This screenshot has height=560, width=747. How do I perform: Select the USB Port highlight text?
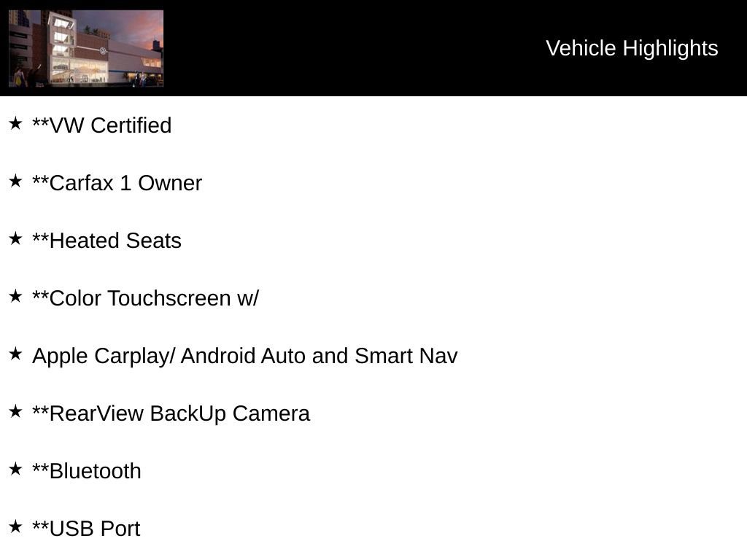86,529
